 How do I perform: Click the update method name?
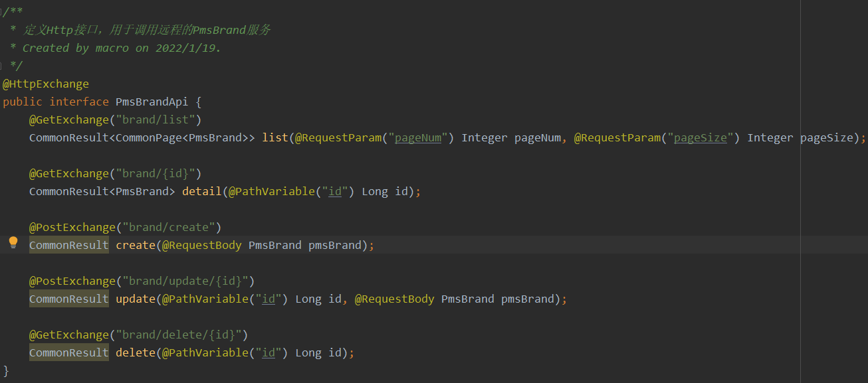click(x=135, y=299)
